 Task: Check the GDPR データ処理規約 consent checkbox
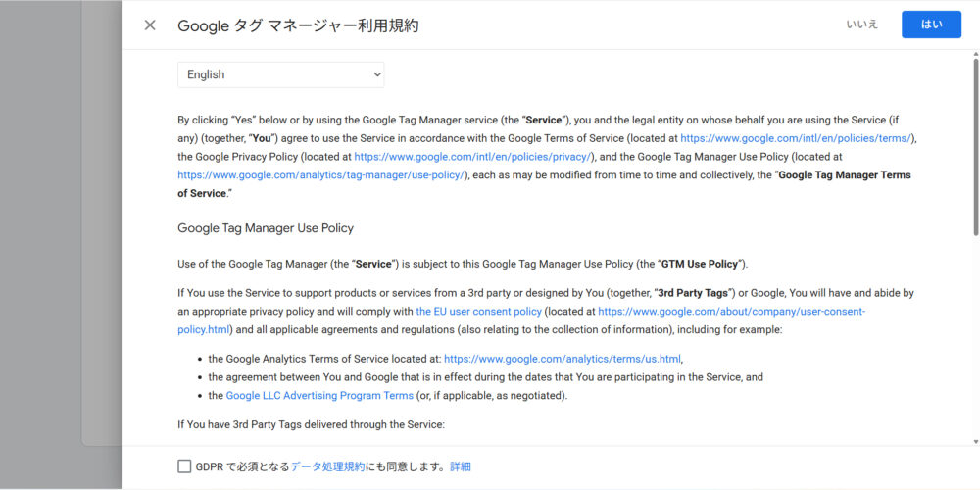click(184, 466)
